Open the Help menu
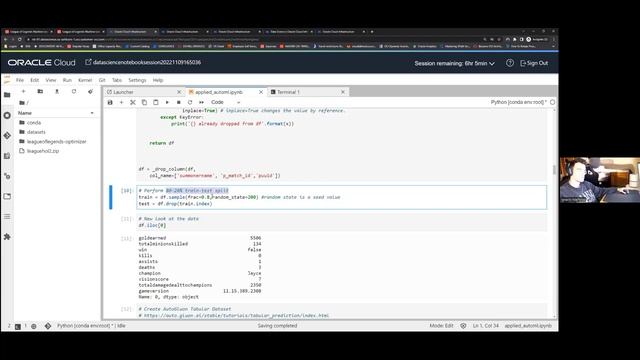640x360 pixels. pos(158,80)
